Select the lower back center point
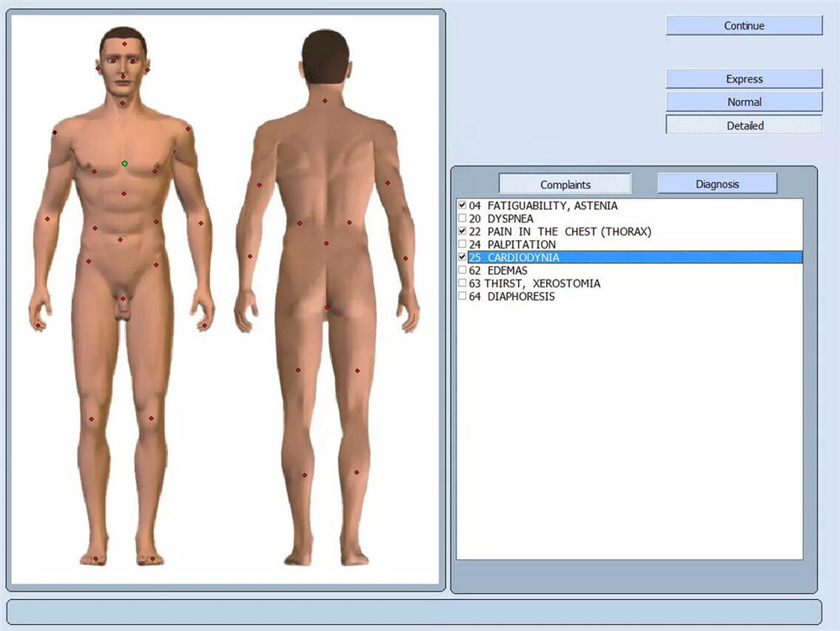The width and height of the screenshot is (840, 631). tap(327, 244)
